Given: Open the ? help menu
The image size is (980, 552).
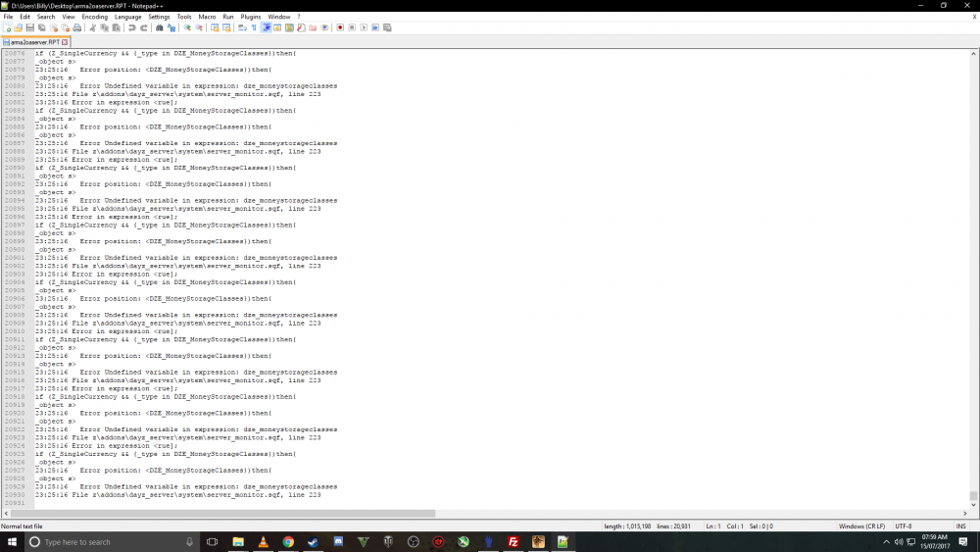Looking at the screenshot, I should pyautogui.click(x=299, y=17).
